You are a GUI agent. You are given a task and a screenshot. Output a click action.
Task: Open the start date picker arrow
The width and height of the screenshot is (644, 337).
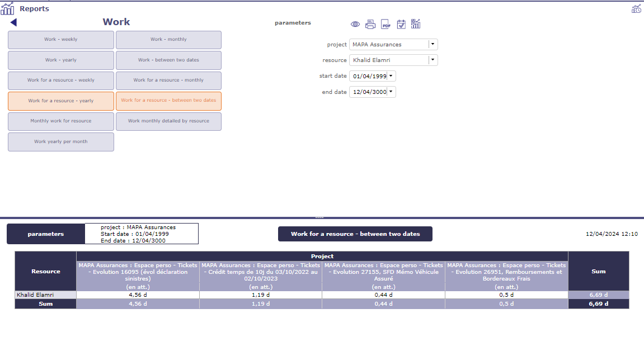[x=391, y=76]
